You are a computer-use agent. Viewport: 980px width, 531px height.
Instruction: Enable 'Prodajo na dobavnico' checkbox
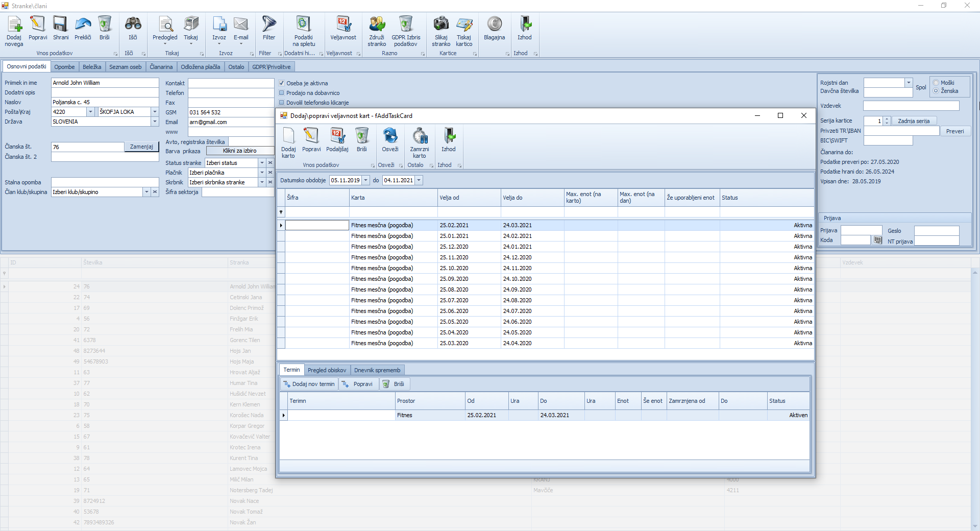[281, 93]
